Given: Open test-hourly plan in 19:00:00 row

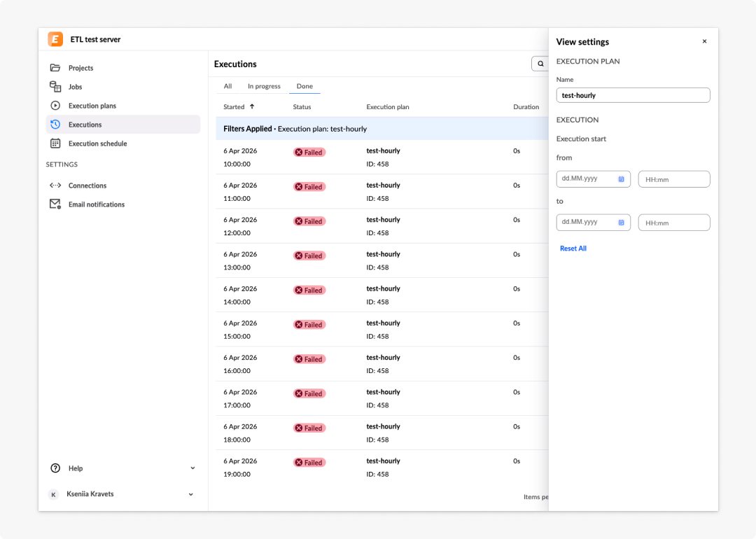Looking at the screenshot, I should coord(384,461).
